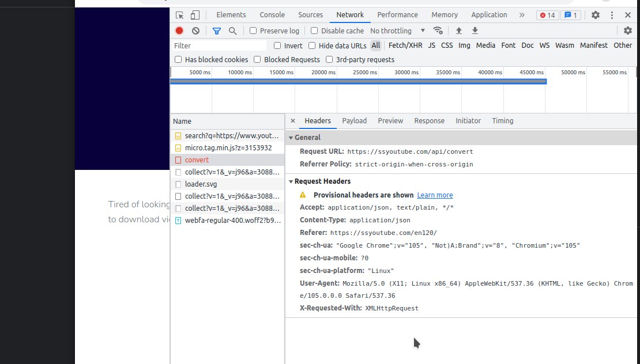Filter requests by WS type

pos(544,45)
